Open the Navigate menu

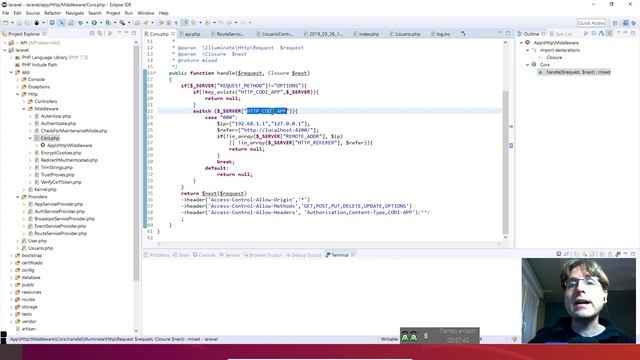point(74,13)
